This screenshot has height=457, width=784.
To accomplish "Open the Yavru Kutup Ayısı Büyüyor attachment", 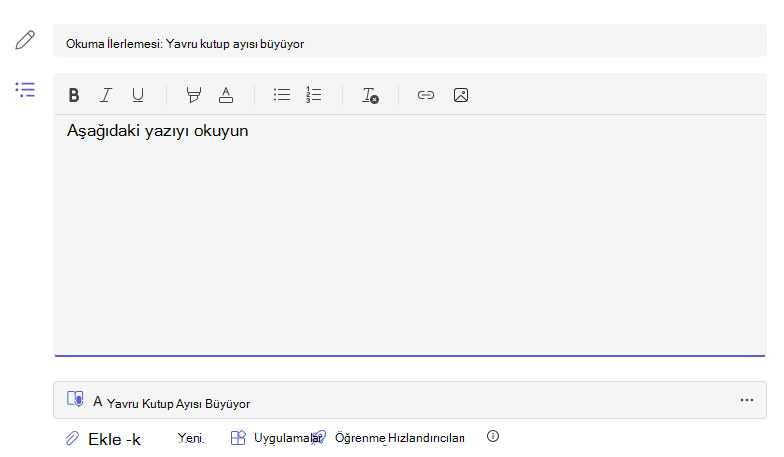I will pyautogui.click(x=410, y=400).
